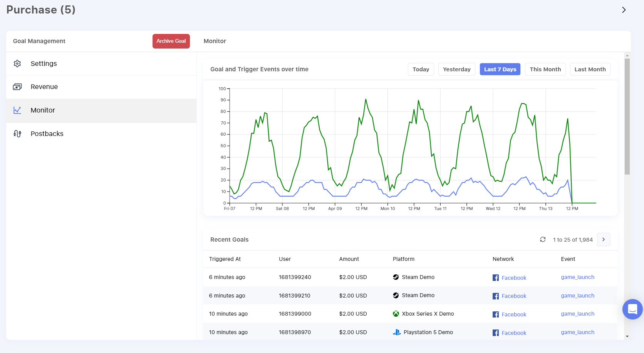644x353 pixels.
Task: Open the Postbacks menu item
Action: click(x=47, y=134)
